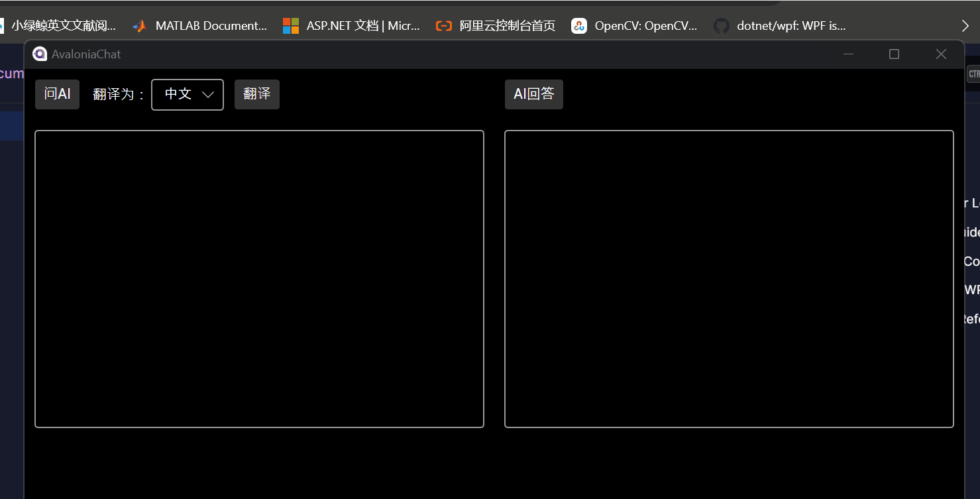The height and width of the screenshot is (499, 980).
Task: Focus the right AI answer text box
Action: pos(729,279)
